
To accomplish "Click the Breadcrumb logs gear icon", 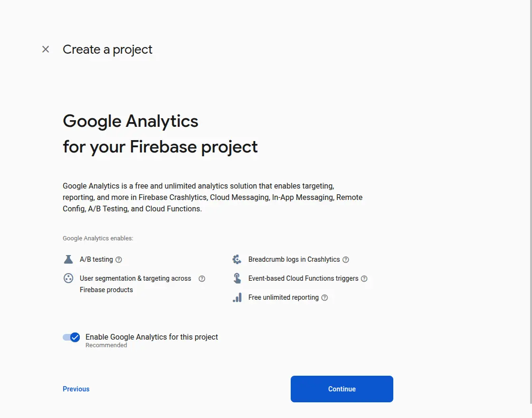I will 237,259.
